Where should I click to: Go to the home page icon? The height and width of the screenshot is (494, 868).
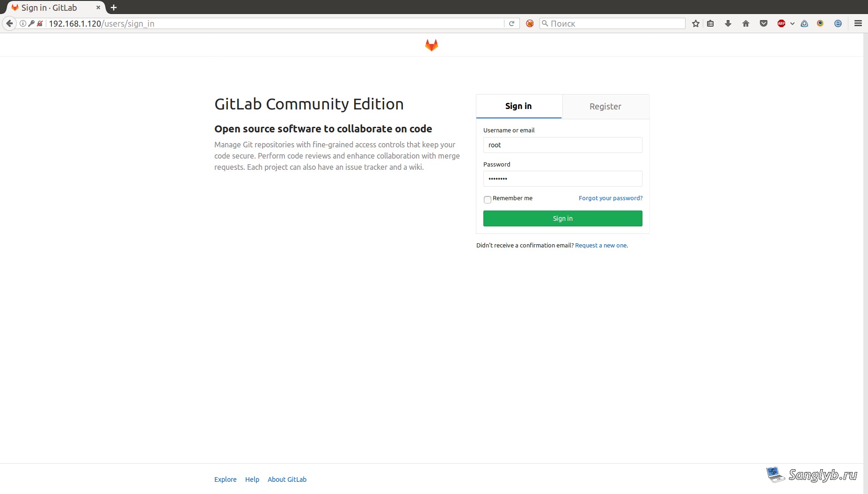pos(746,23)
